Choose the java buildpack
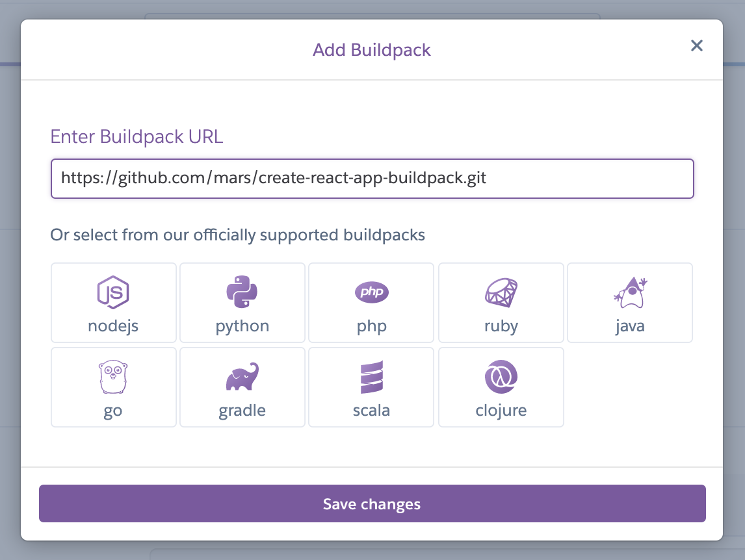745x560 pixels. (x=630, y=303)
